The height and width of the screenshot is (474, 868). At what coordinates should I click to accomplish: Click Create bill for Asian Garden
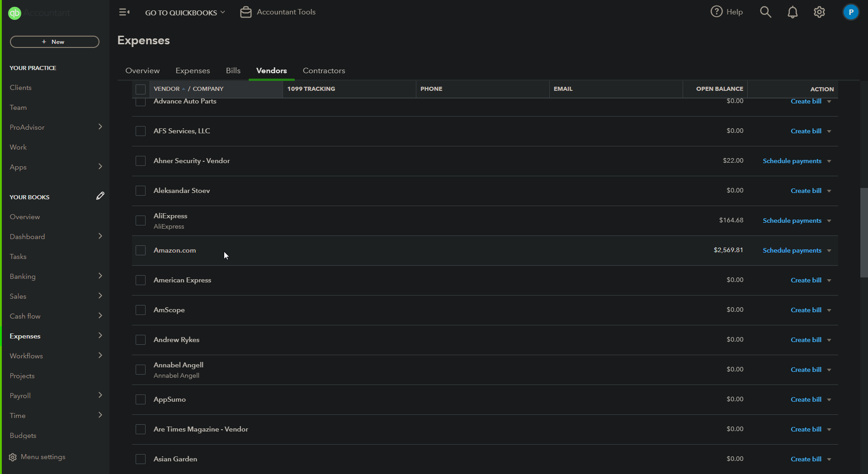coord(806,459)
